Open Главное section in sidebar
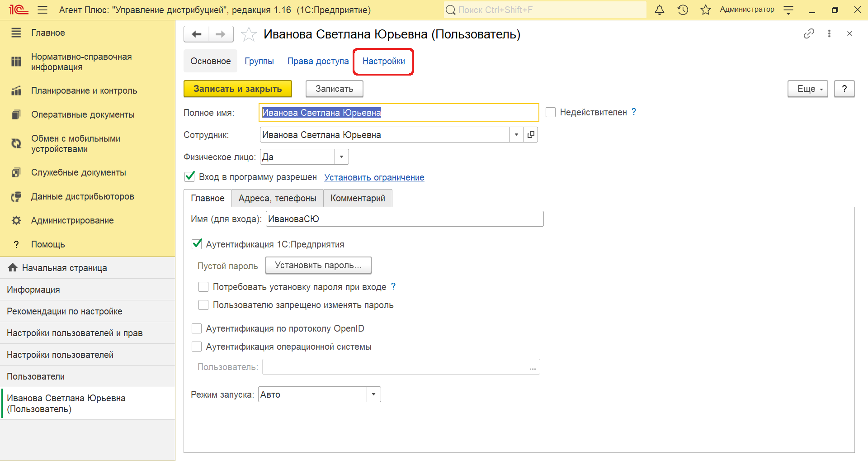The width and height of the screenshot is (868, 461). pyautogui.click(x=87, y=33)
